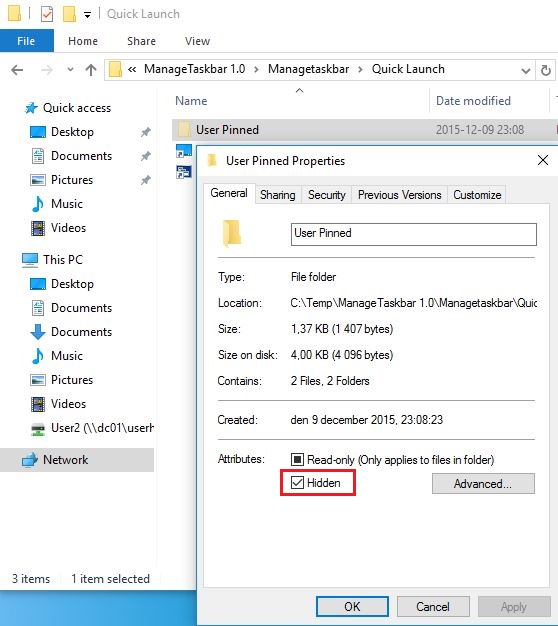Image resolution: width=558 pixels, height=626 pixels.
Task: Click the Quick Launch breadcrumb segment
Action: click(408, 69)
